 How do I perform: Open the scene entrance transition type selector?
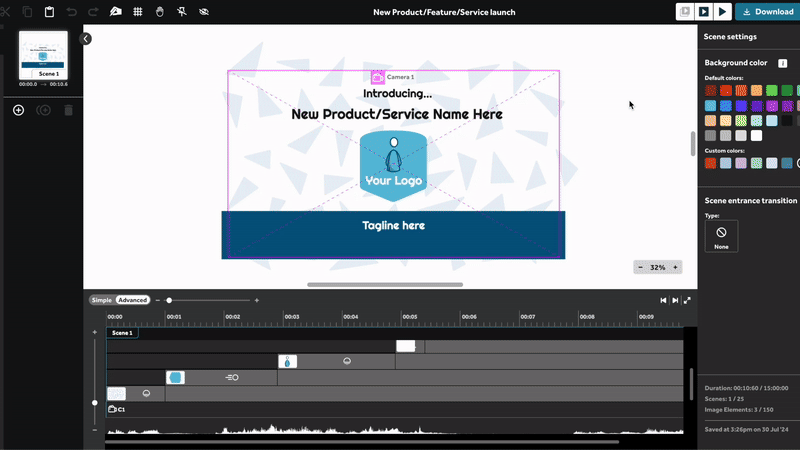coord(721,236)
